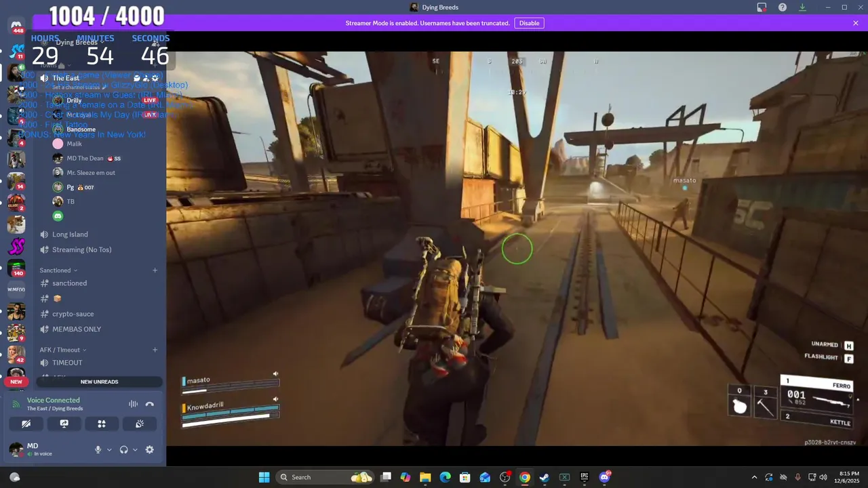Open Discord inbox icon in title bar

tap(762, 7)
